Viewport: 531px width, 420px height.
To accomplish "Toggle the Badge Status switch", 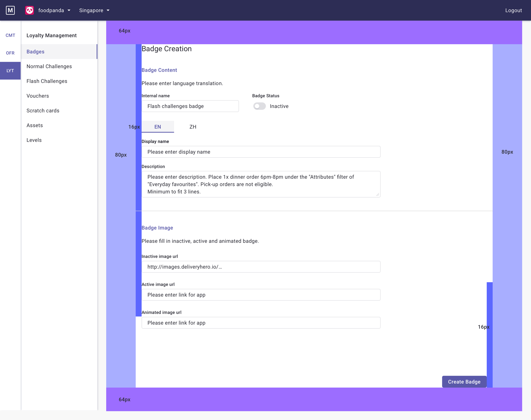I will pos(259,106).
